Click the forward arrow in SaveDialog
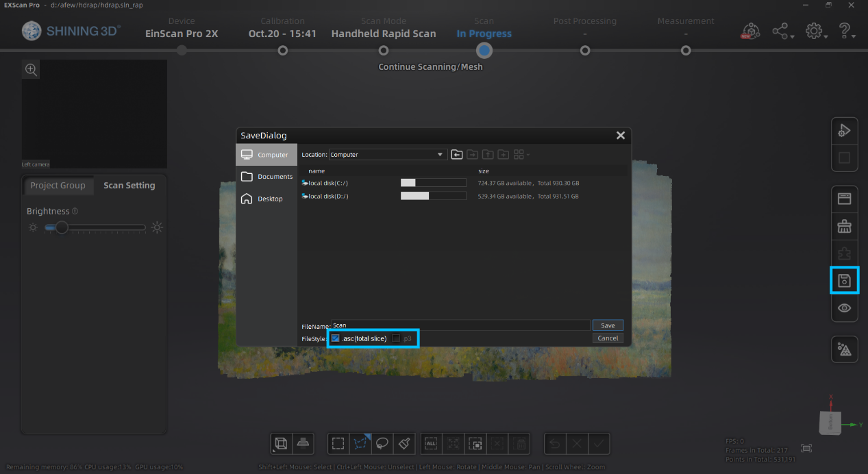This screenshot has height=474, width=868. tap(472, 155)
